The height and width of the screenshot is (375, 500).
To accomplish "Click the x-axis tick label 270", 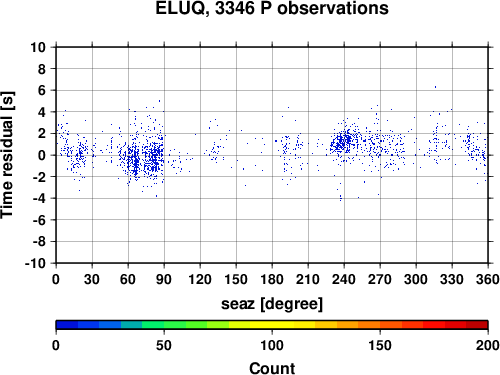I will click(380, 279).
